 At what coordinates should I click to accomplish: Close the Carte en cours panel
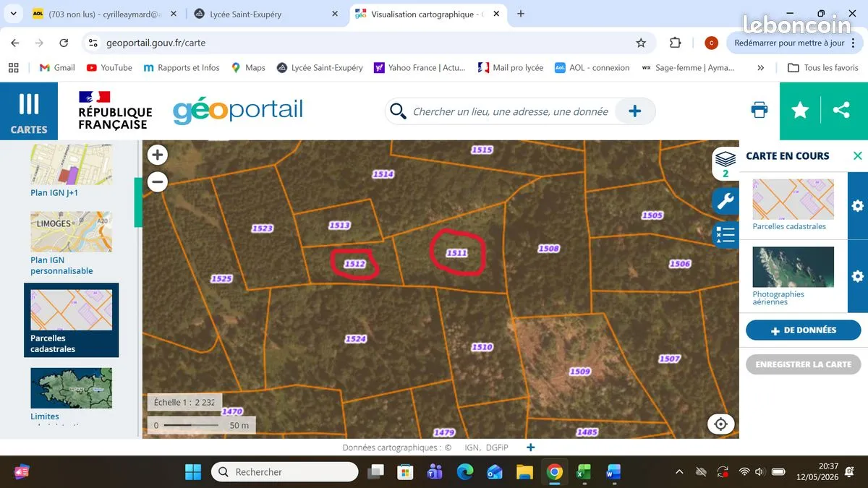pyautogui.click(x=857, y=156)
